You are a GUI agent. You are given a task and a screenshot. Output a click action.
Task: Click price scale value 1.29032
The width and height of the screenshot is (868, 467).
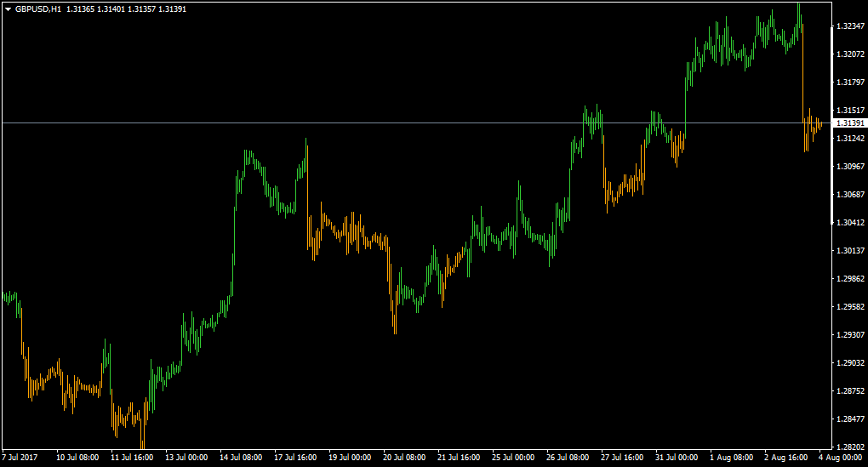pyautogui.click(x=850, y=363)
